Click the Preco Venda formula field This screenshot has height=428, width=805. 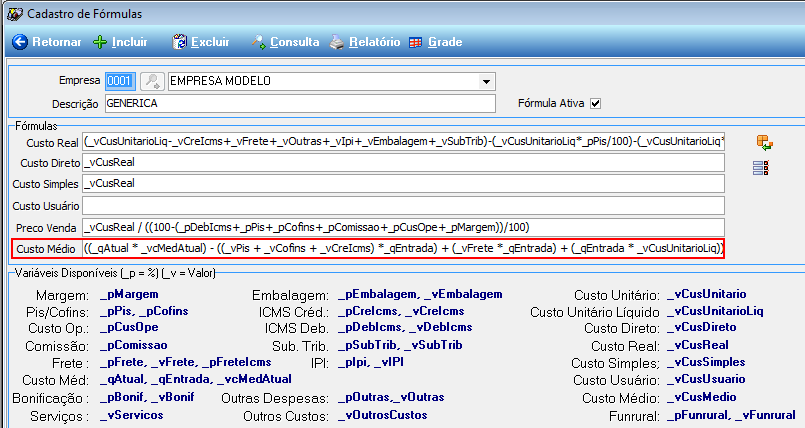pos(404,227)
